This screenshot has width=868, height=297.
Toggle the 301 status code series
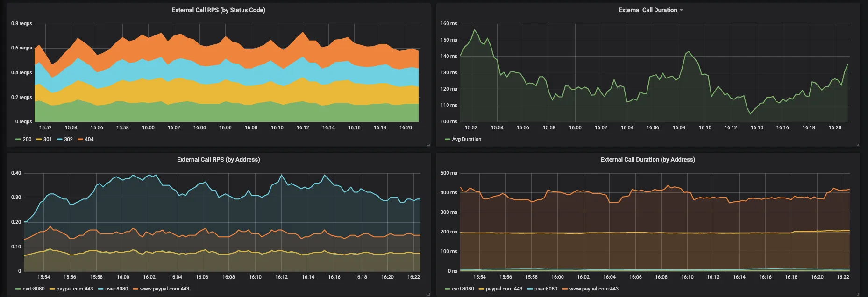pyautogui.click(x=48, y=139)
